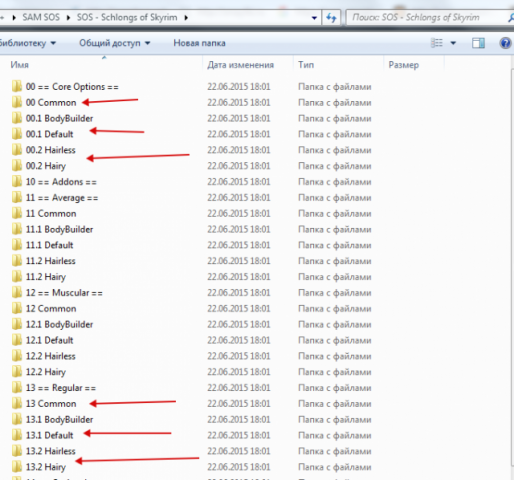Select the 12 Common folder icon
Viewport: 514px width, 480px height.
click(x=17, y=308)
